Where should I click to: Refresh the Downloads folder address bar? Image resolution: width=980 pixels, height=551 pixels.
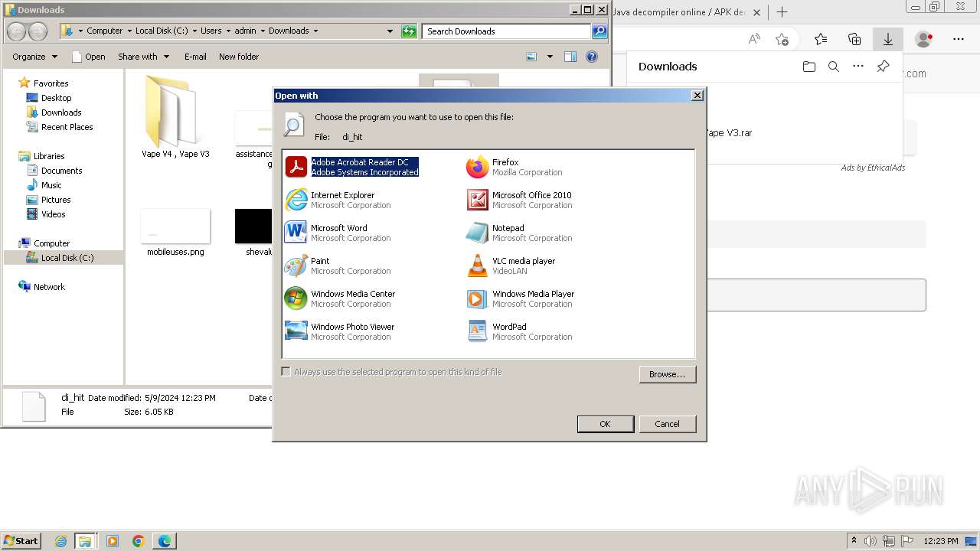coord(410,31)
